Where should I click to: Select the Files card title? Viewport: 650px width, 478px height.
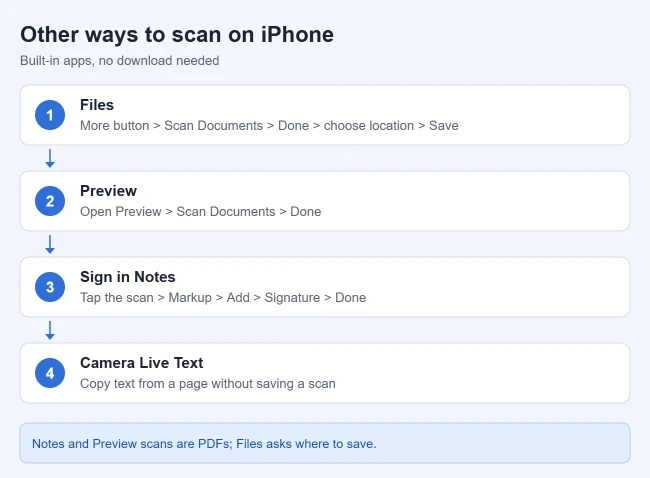(x=97, y=105)
